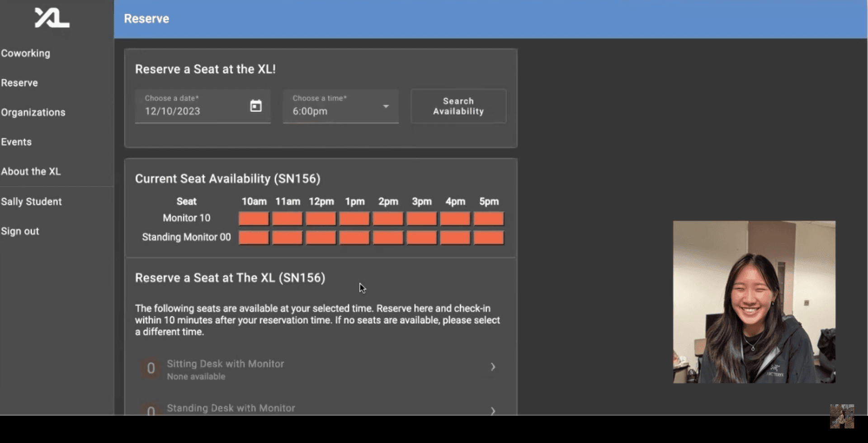
Task: Select Standing Desk with Monitor option
Action: coord(321,409)
